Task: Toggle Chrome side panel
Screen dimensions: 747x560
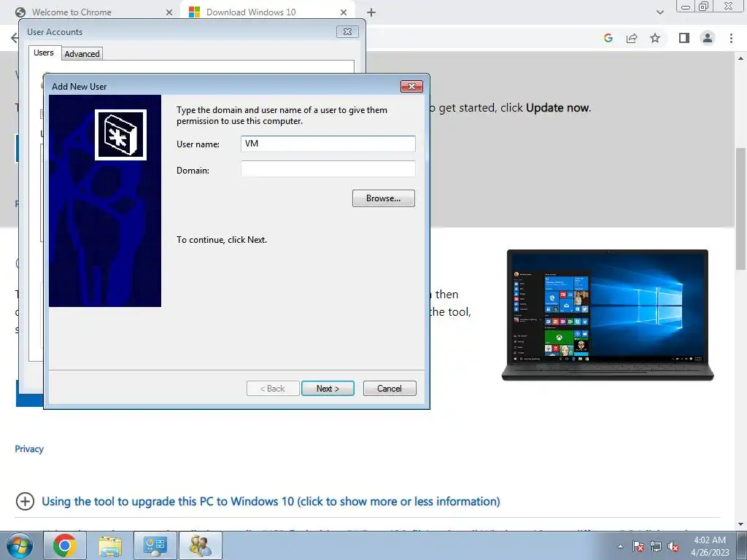Action: 684,38
